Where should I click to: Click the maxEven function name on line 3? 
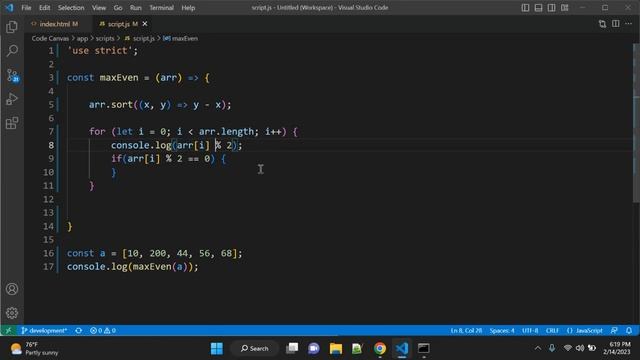pos(119,78)
